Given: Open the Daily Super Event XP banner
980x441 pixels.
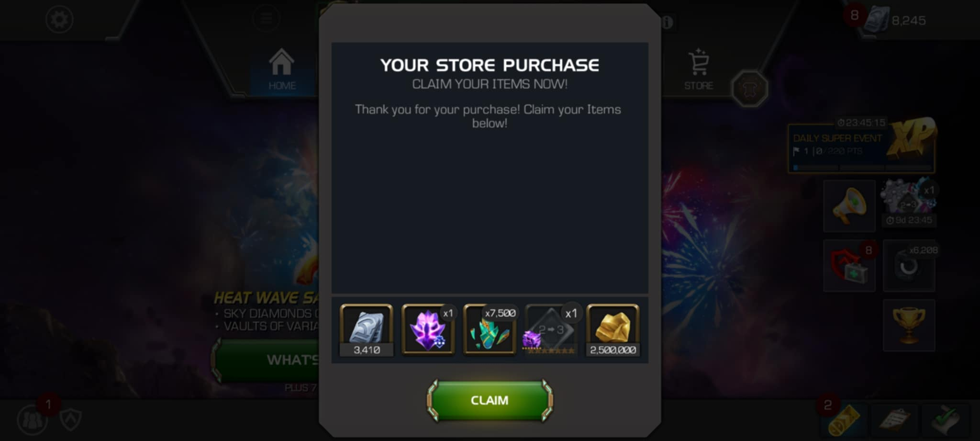Looking at the screenshot, I should 861,146.
